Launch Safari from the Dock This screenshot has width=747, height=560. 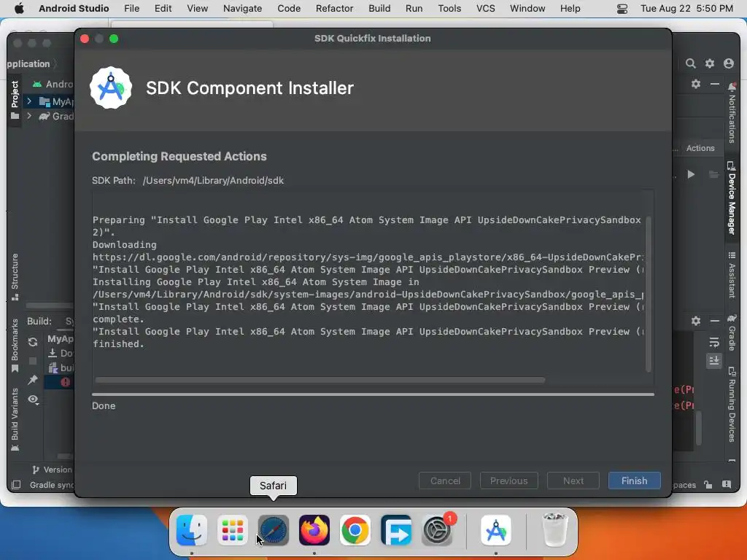[274, 530]
